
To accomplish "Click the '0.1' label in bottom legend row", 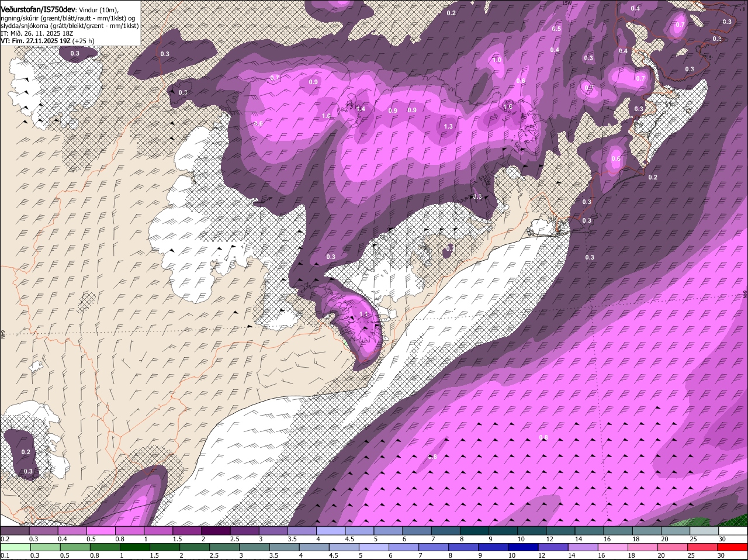I will point(5,555).
